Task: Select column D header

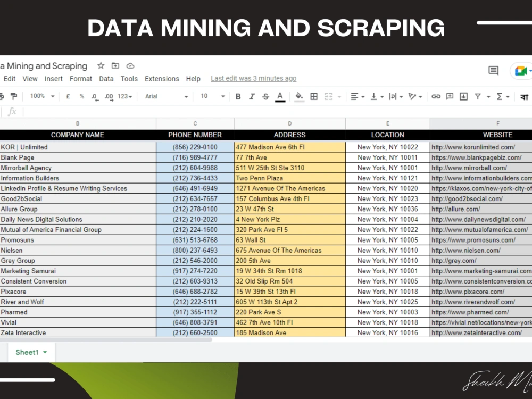Action: (290, 123)
